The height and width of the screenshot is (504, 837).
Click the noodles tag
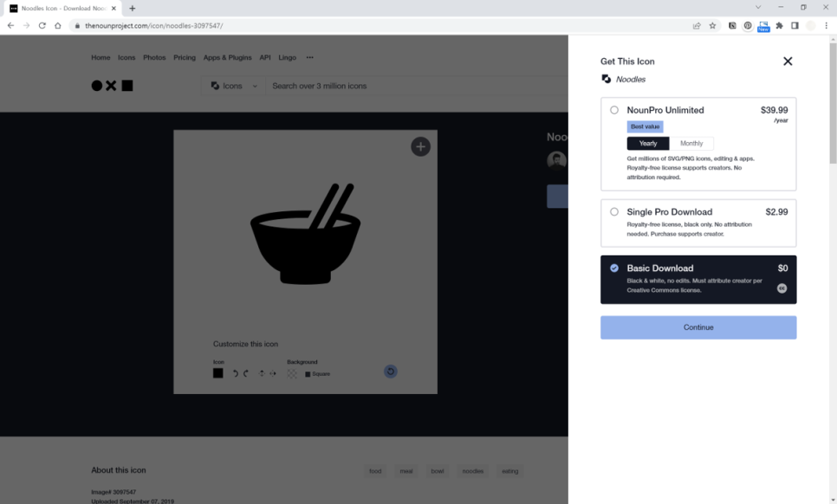pos(472,471)
